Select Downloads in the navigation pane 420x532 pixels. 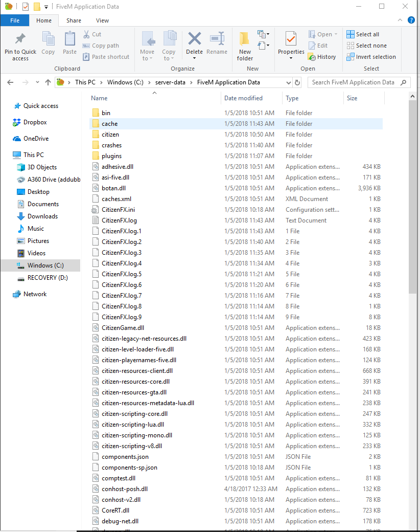click(42, 216)
